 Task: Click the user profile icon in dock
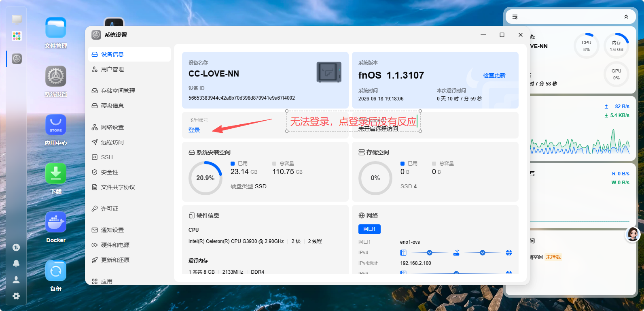coord(16,280)
